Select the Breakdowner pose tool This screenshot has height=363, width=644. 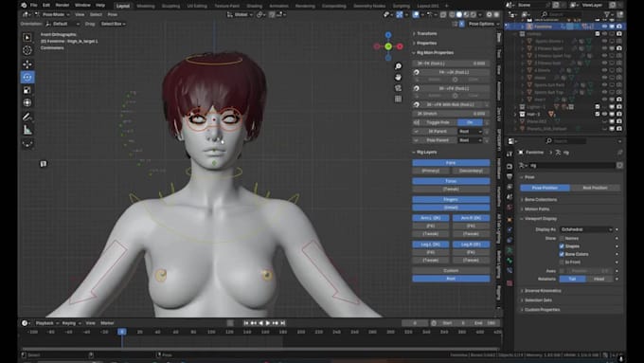(27, 143)
